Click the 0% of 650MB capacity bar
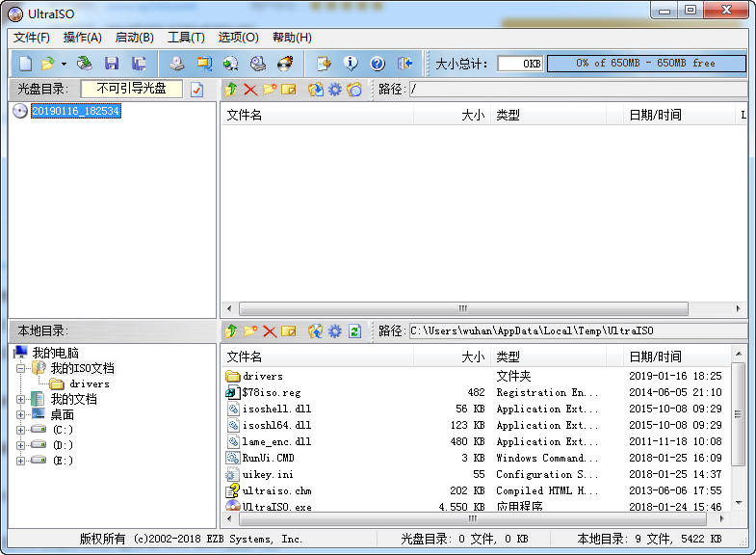This screenshot has height=555, width=756. pos(646,64)
